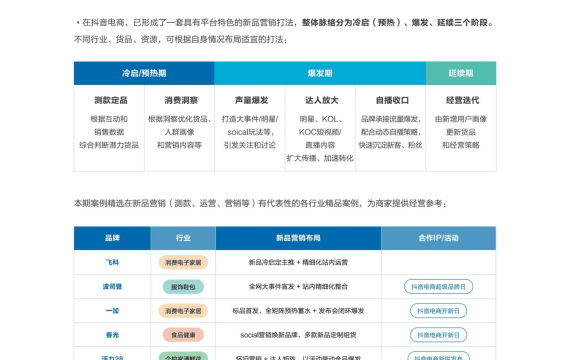Screen dimensions: 570x360
Task: Select the 服饰鞋包 industry tag
Action: [183, 287]
